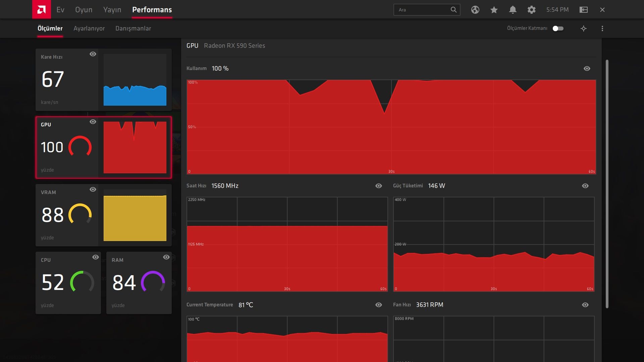Click the search magnifier icon
The width and height of the screenshot is (644, 362).
point(453,10)
